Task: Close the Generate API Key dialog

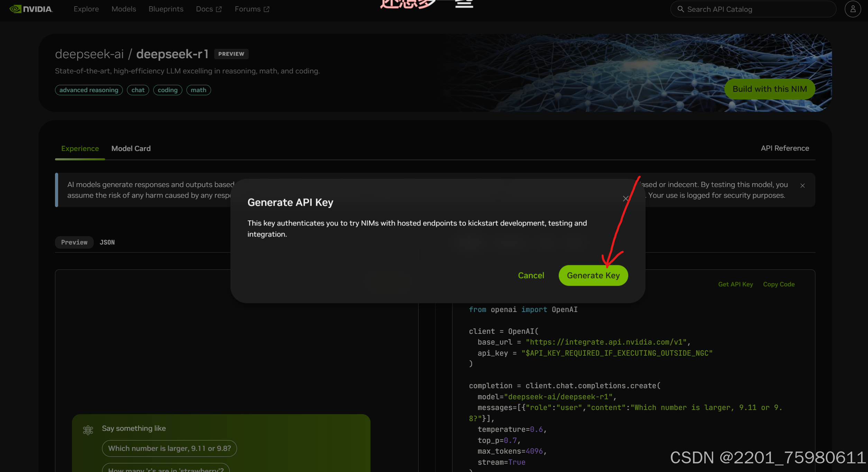Action: 625,198
